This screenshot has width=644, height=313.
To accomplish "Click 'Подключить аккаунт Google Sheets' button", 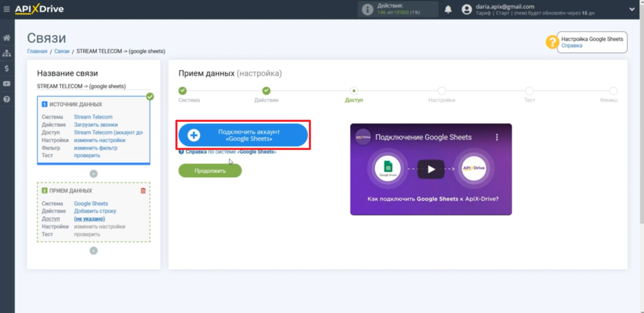I will 243,135.
